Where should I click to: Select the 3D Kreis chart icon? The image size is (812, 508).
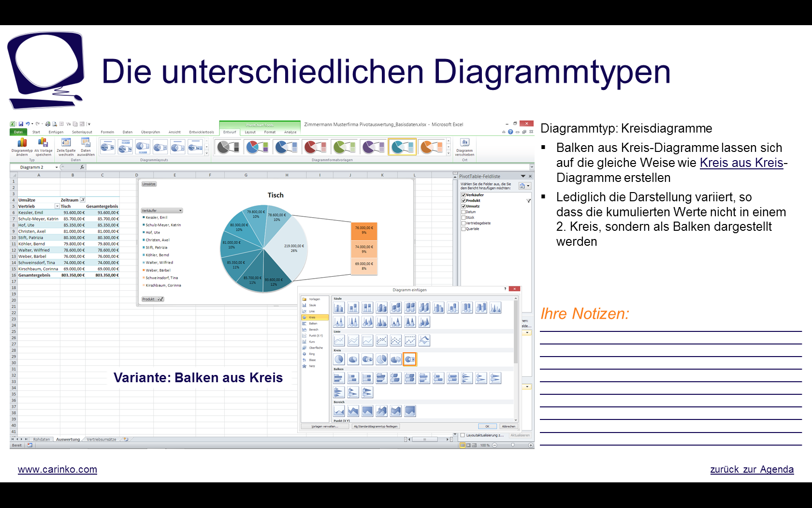[353, 359]
